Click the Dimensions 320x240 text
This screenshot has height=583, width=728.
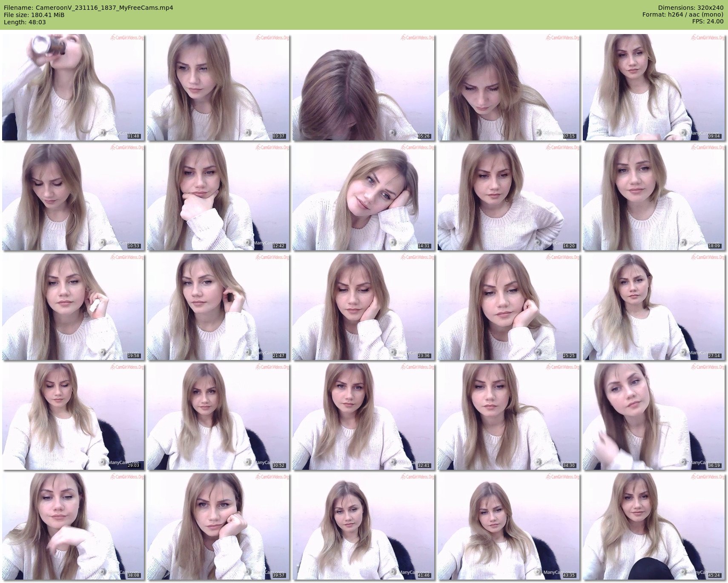[691, 8]
